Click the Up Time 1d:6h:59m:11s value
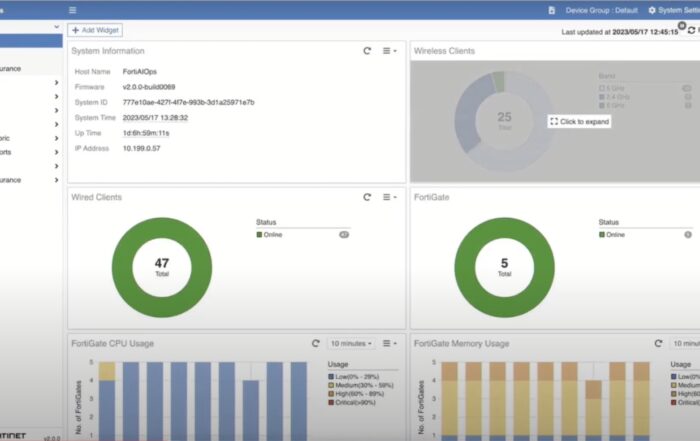This screenshot has height=441, width=700. 146,133
